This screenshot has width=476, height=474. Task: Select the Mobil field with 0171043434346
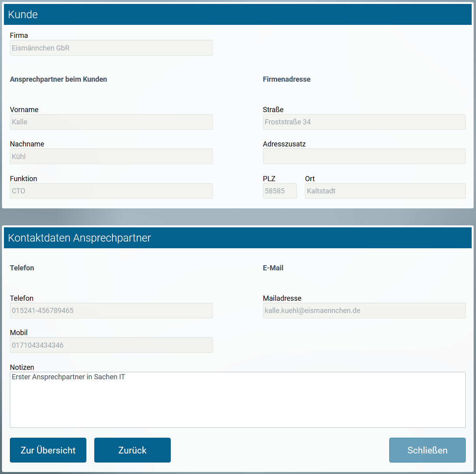click(111, 345)
